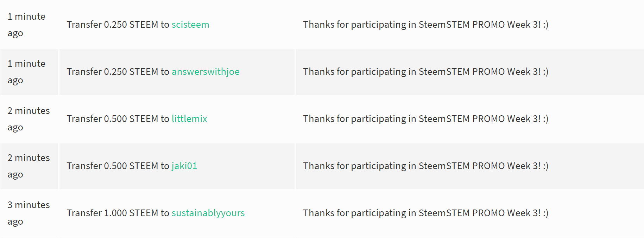Viewport: 644px width, 238px height.
Task: Click the memo text in the answerswithjoe row
Action: pos(425,72)
